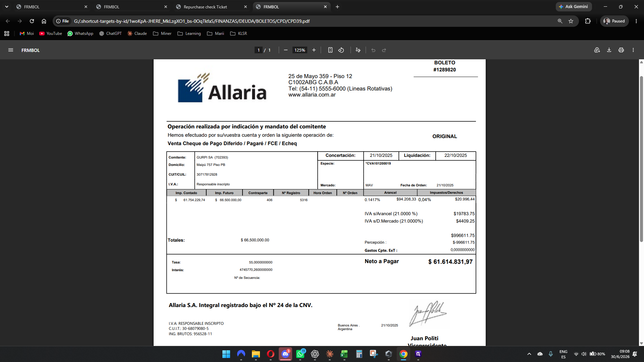Rotate the PDF counterclockwise
This screenshot has height=362, width=644.
(x=341, y=50)
